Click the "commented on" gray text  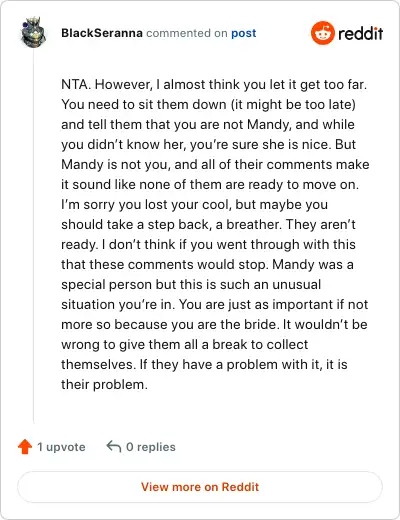[187, 33]
